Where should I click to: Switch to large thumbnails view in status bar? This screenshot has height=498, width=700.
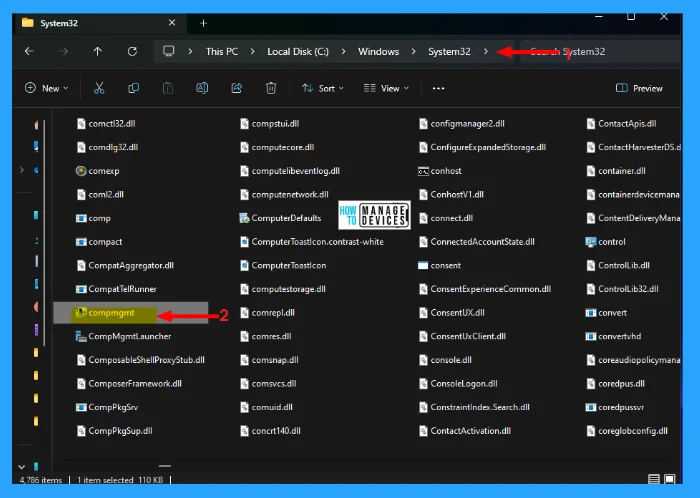670,479
